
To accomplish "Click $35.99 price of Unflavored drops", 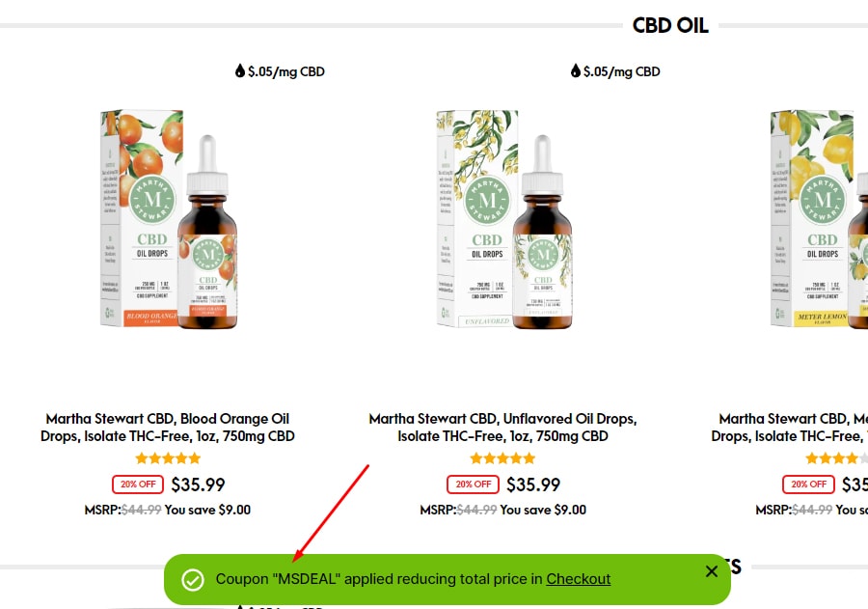I will 533,484.
